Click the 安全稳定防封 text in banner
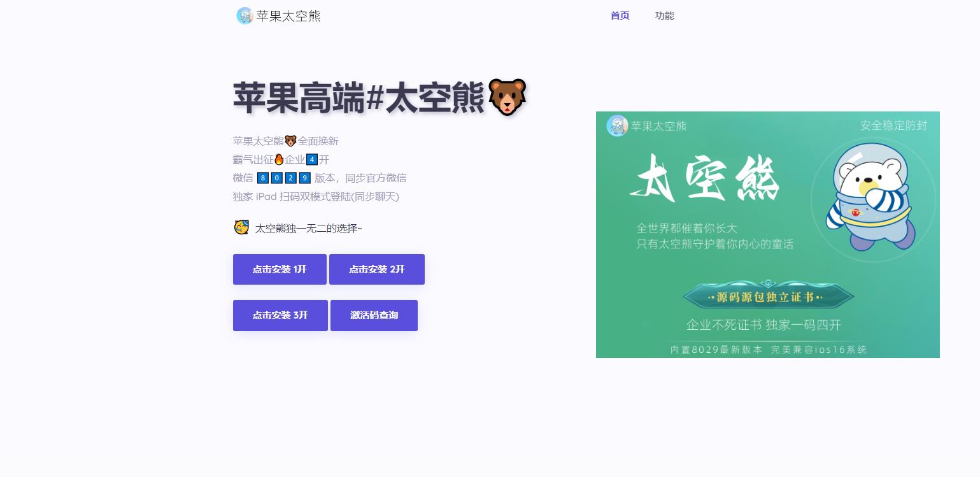980x477 pixels. coord(893,125)
